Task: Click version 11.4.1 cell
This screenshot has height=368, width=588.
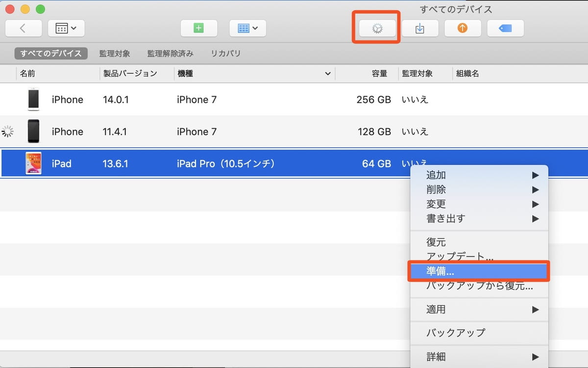Action: pos(115,131)
